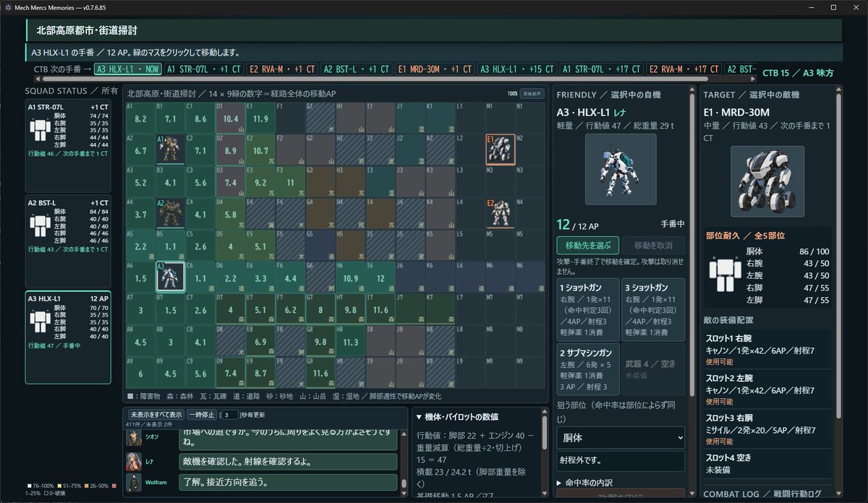Target the E2 enemy mech on the map
This screenshot has width=868, height=503.
coord(501,213)
